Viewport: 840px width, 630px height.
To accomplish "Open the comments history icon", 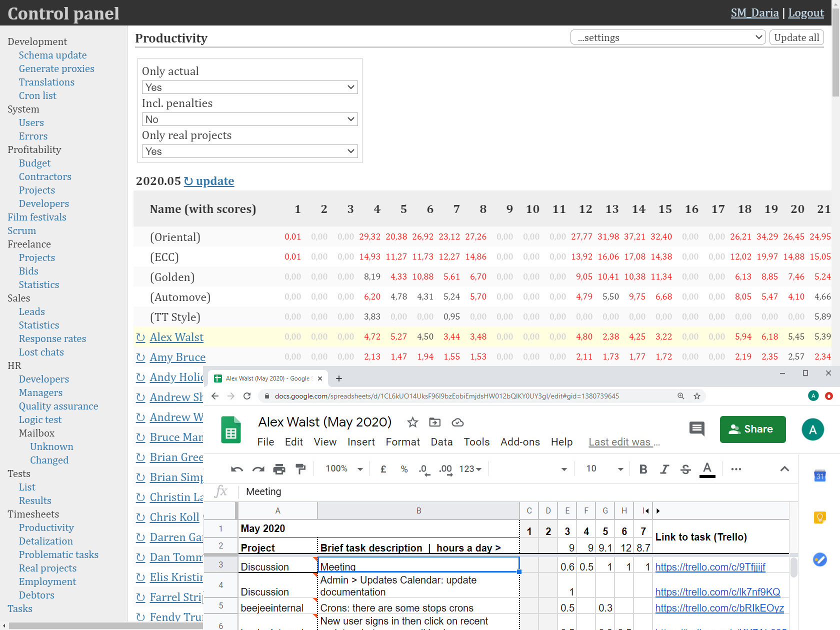I will click(696, 429).
